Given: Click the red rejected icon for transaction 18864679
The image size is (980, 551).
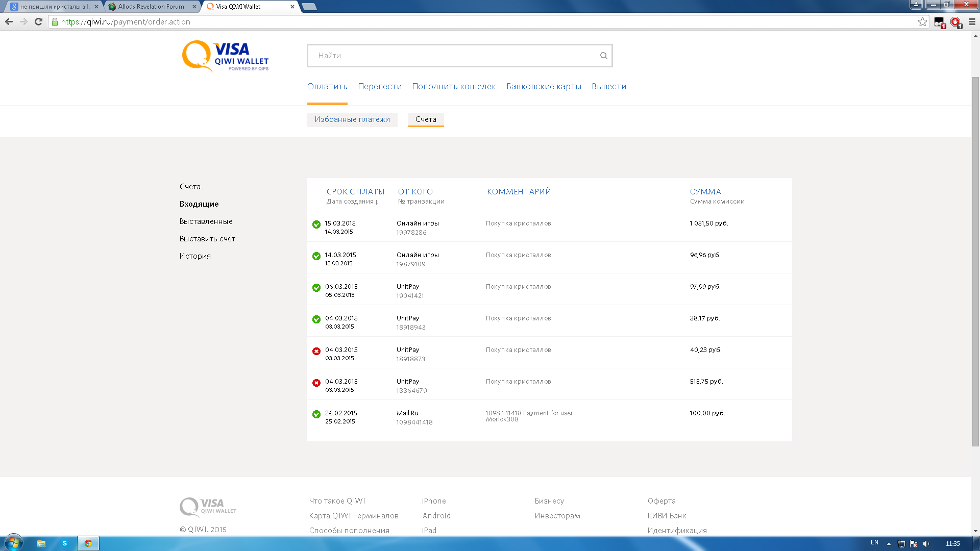Looking at the screenshot, I should point(316,383).
